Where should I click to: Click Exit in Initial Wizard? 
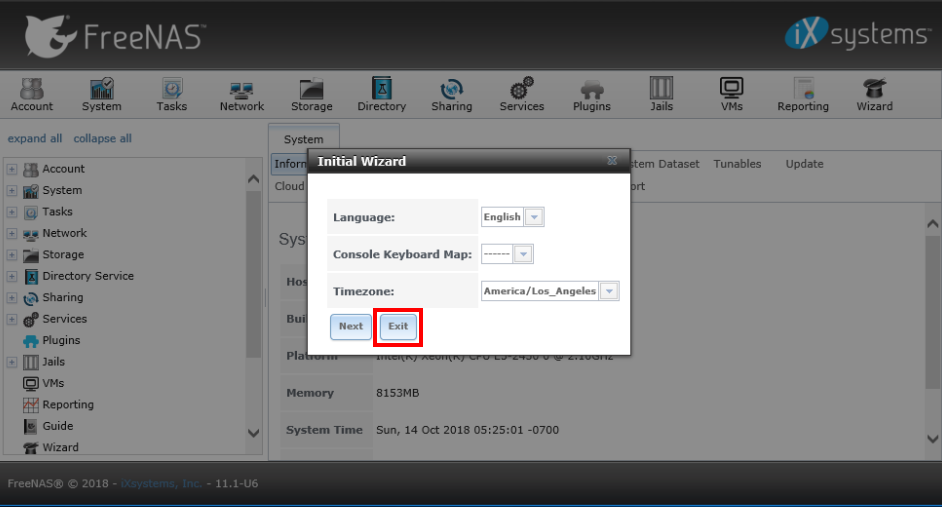tap(398, 327)
